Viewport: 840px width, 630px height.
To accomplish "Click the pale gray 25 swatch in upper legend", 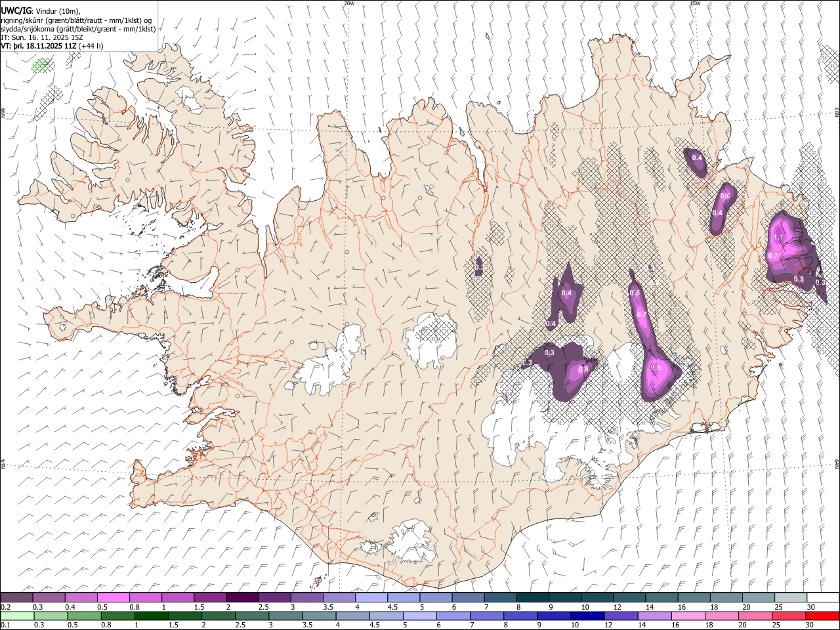I will pyautogui.click(x=791, y=598).
